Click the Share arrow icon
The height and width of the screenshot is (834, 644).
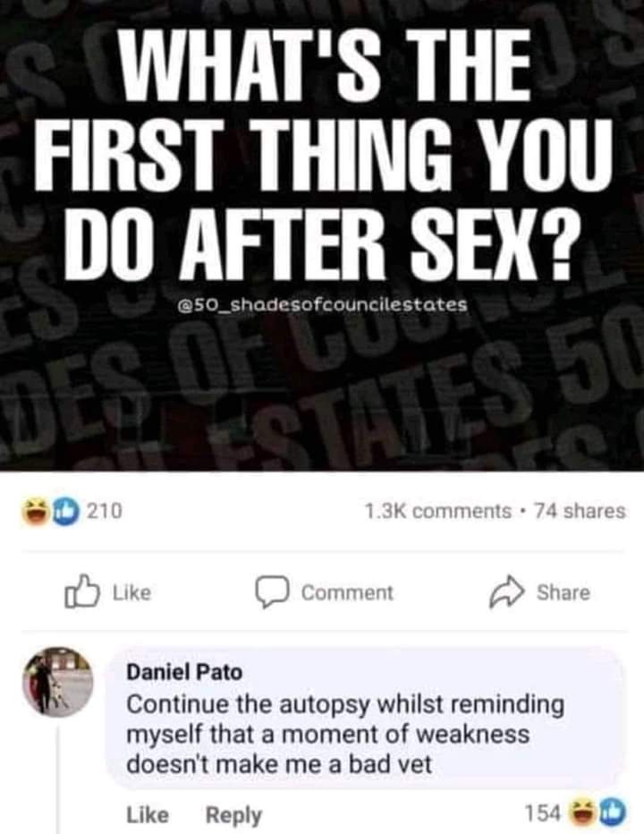(507, 591)
